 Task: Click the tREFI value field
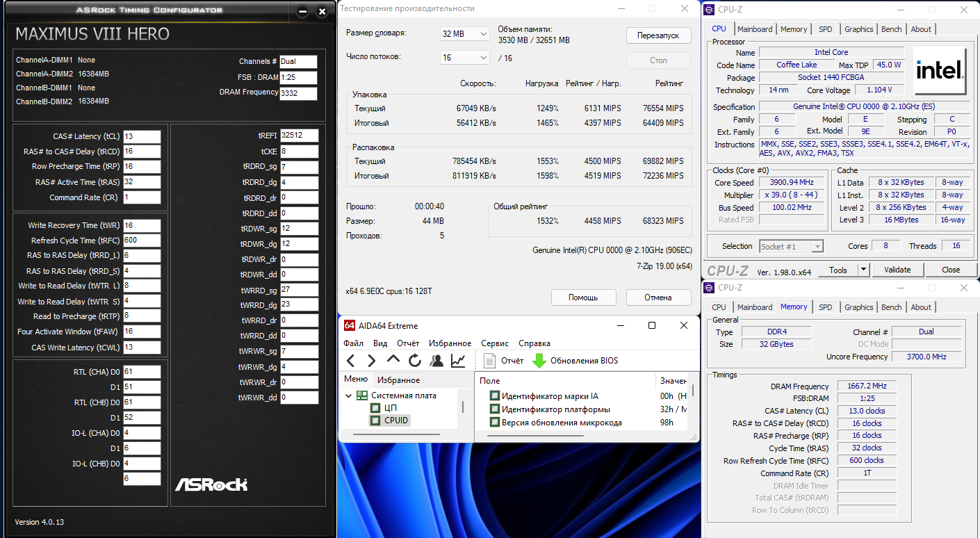click(300, 136)
